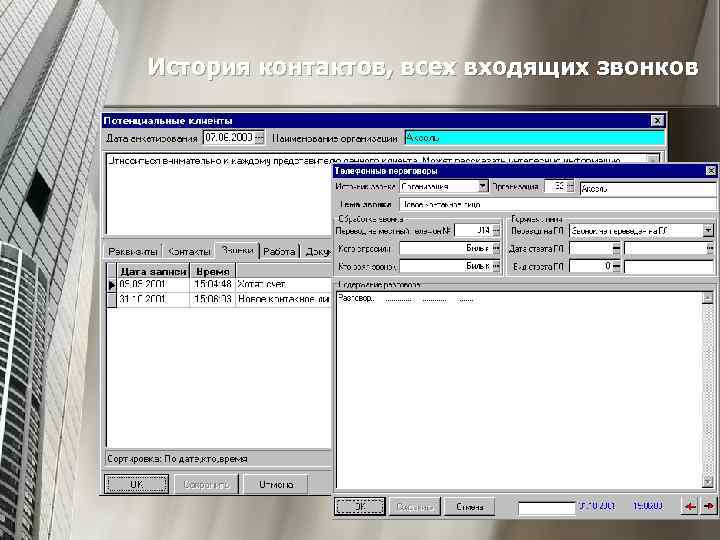Click inside conversation content text area
720x540 pixels.
click(519, 390)
